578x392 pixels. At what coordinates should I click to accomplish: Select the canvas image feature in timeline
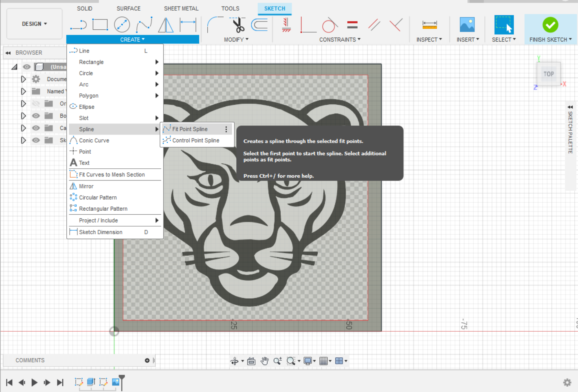tap(116, 382)
